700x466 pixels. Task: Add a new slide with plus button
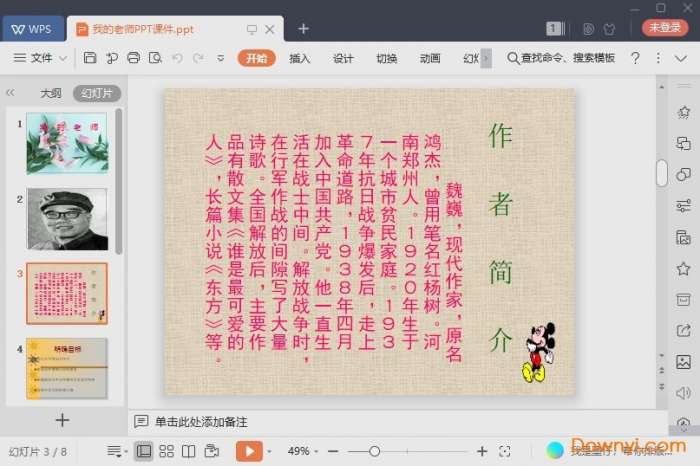[62, 420]
